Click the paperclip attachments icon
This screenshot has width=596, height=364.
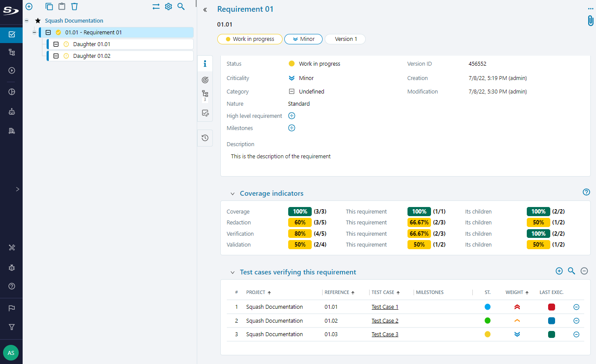tap(590, 21)
